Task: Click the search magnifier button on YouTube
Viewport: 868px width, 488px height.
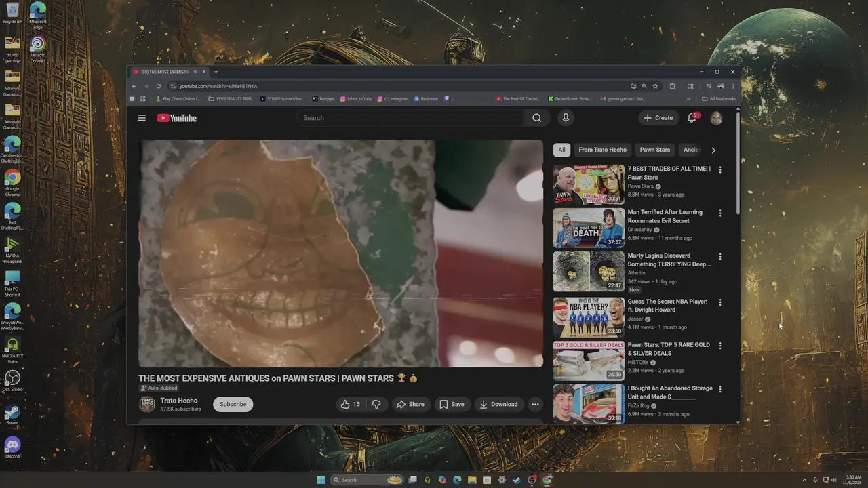Action: pos(536,118)
